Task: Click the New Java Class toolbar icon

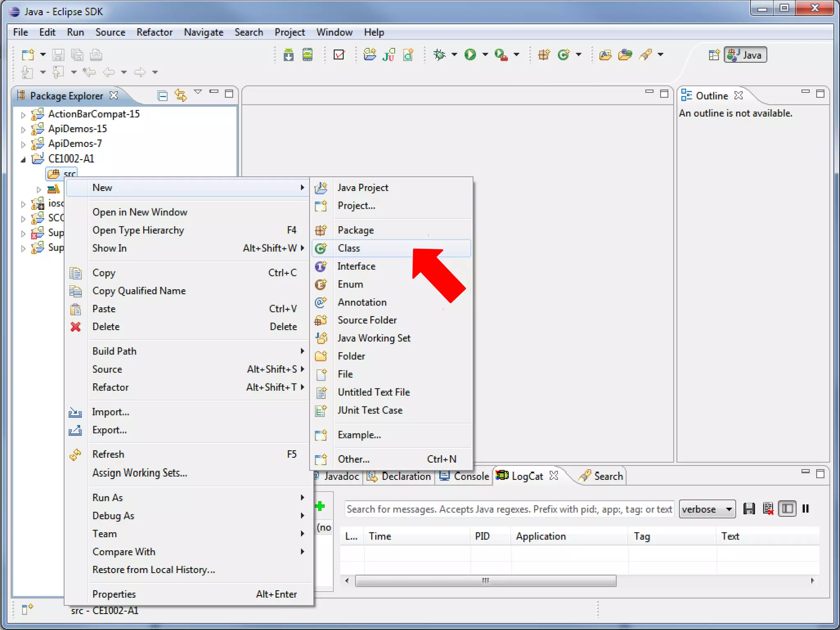Action: tap(564, 55)
